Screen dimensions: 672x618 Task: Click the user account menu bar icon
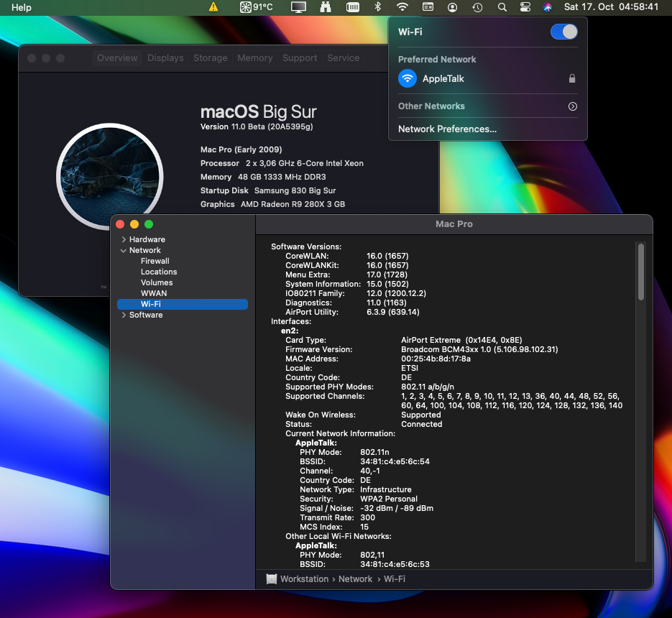pyautogui.click(x=452, y=7)
